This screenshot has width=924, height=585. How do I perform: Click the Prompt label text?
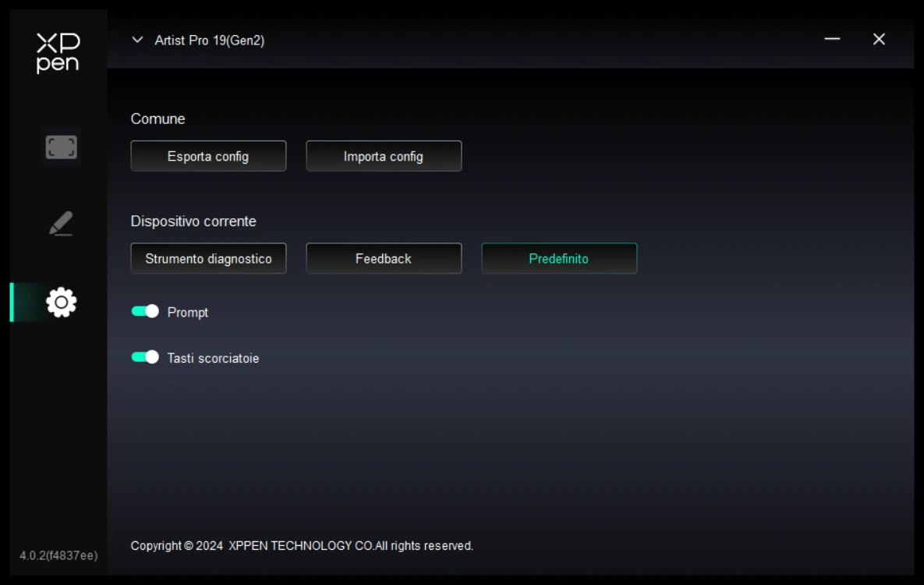188,312
